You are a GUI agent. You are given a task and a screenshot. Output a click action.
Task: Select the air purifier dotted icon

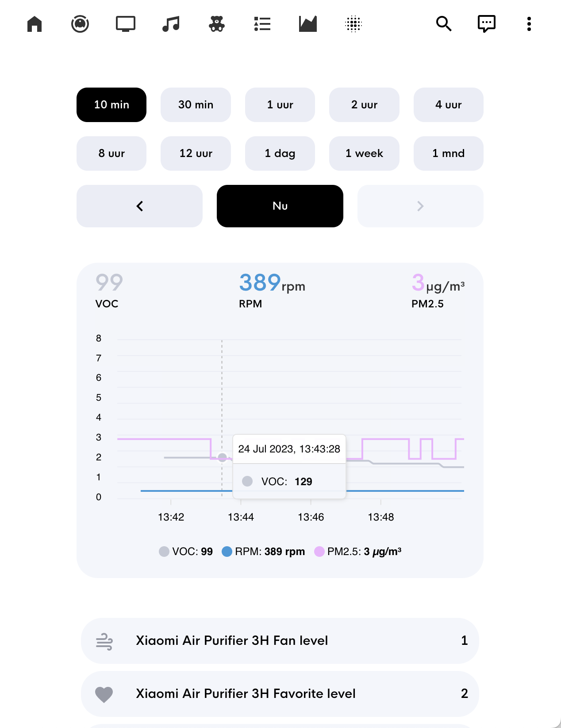pos(353,24)
